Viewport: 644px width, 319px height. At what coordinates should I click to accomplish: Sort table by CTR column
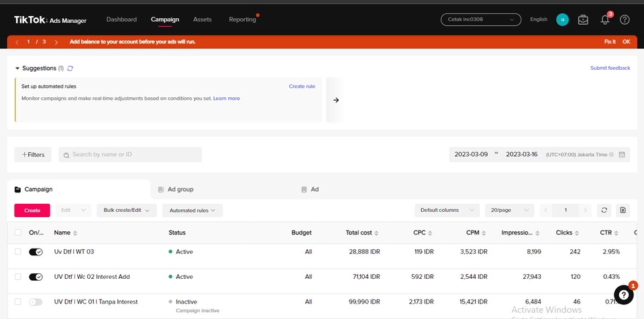(616, 233)
